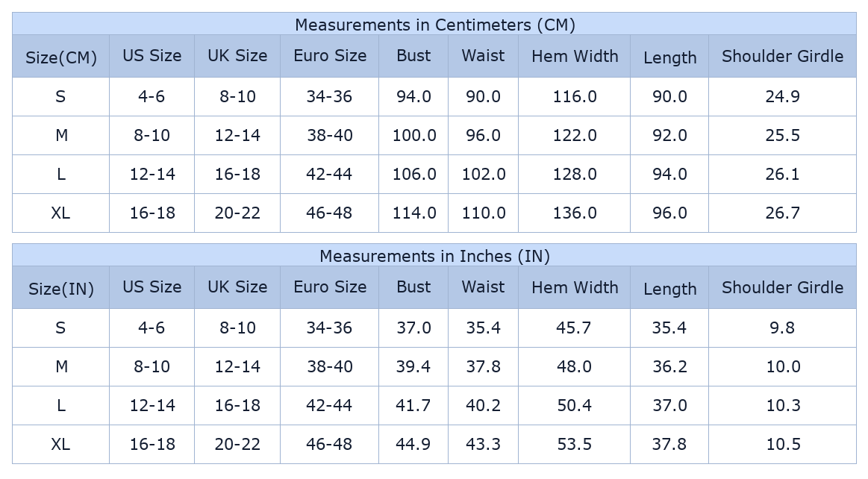Click the 'Shoulder Girdle' header in centimeters table
The width and height of the screenshot is (868, 479).
pyautogui.click(x=782, y=56)
